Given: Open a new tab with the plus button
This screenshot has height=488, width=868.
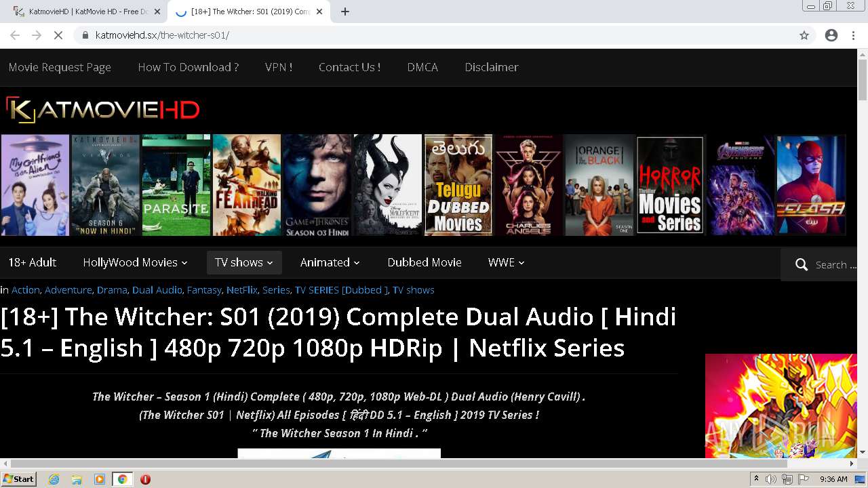Looking at the screenshot, I should click(345, 12).
